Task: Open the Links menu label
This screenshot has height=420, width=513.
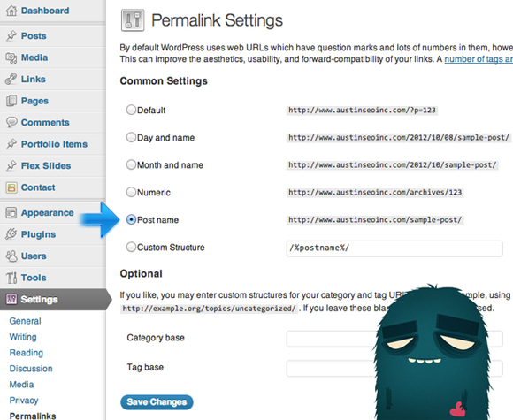Action: 34,80
